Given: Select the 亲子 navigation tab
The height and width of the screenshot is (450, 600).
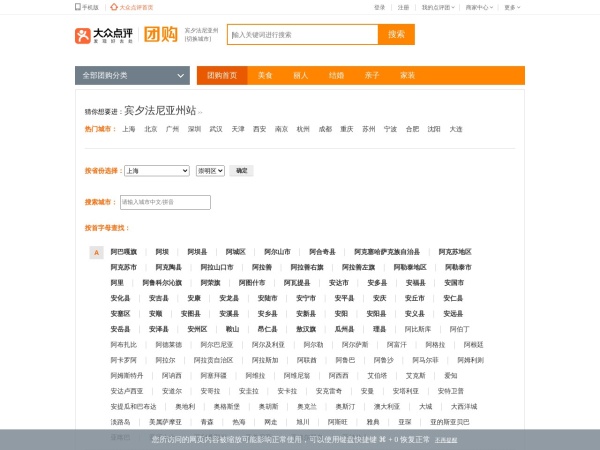Looking at the screenshot, I should coord(371,75).
